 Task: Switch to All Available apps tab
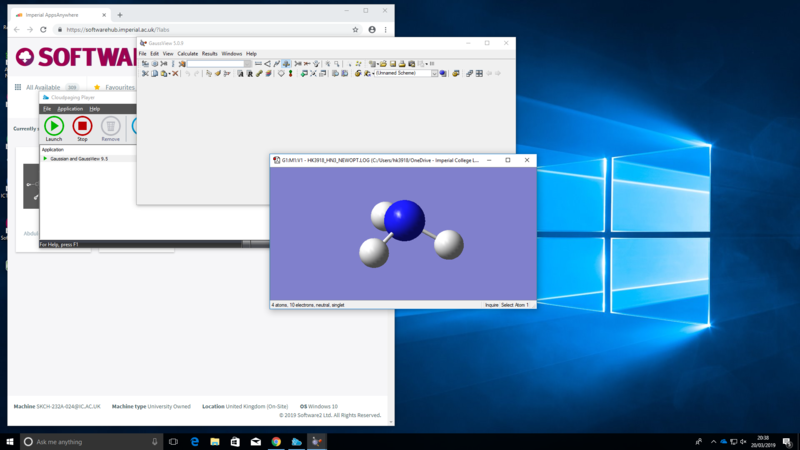44,87
